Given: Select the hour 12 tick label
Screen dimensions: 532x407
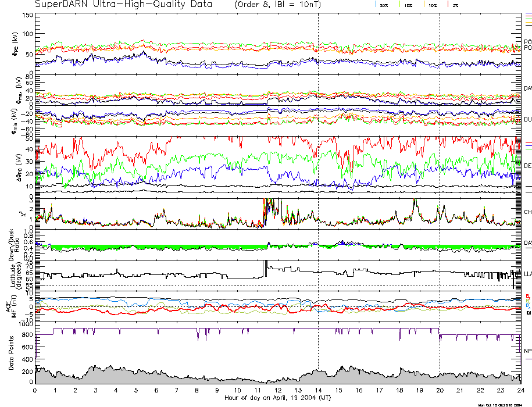Looking at the screenshot, I should pos(277,391).
